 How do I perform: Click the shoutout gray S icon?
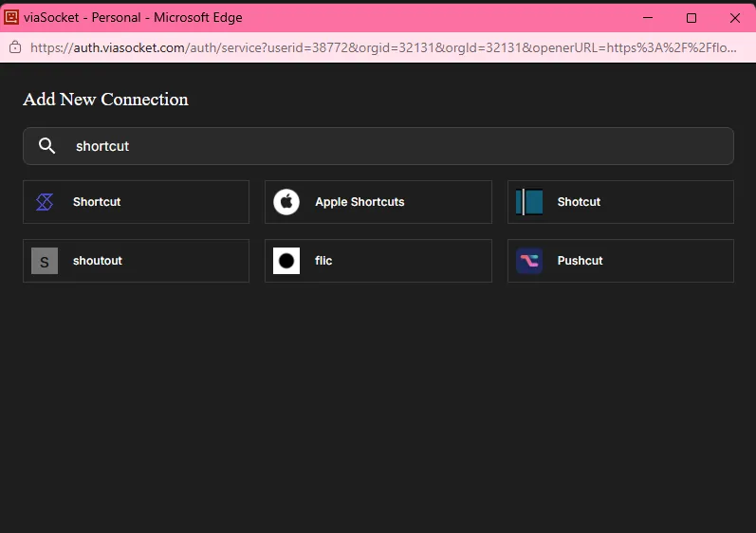point(45,261)
